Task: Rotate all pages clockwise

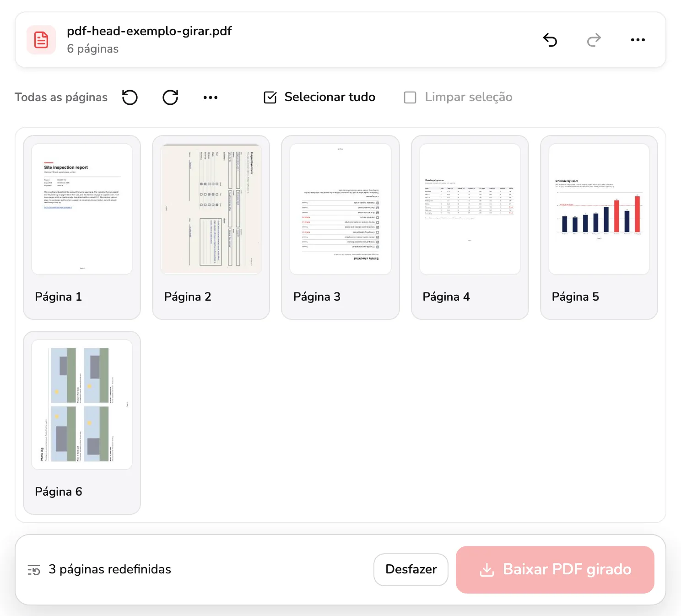Action: click(x=170, y=97)
